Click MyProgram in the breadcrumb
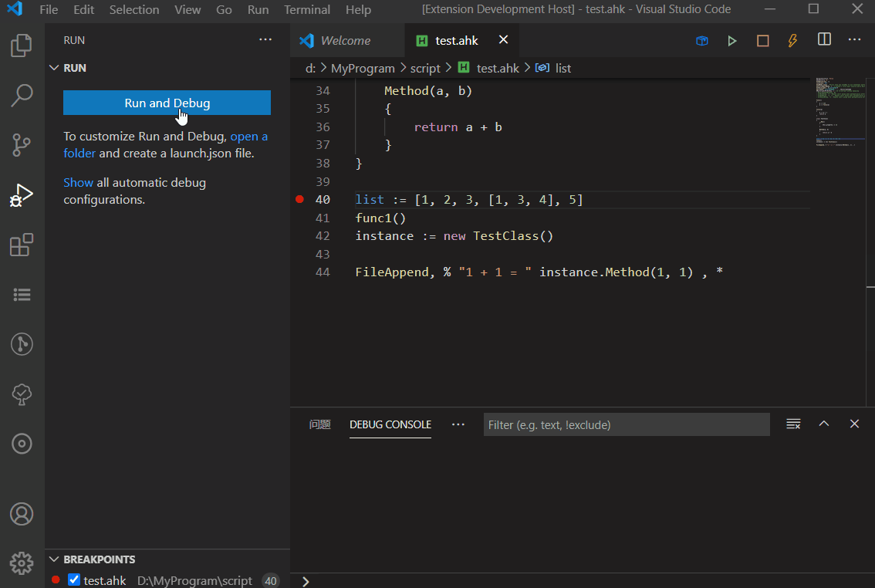 coord(363,68)
